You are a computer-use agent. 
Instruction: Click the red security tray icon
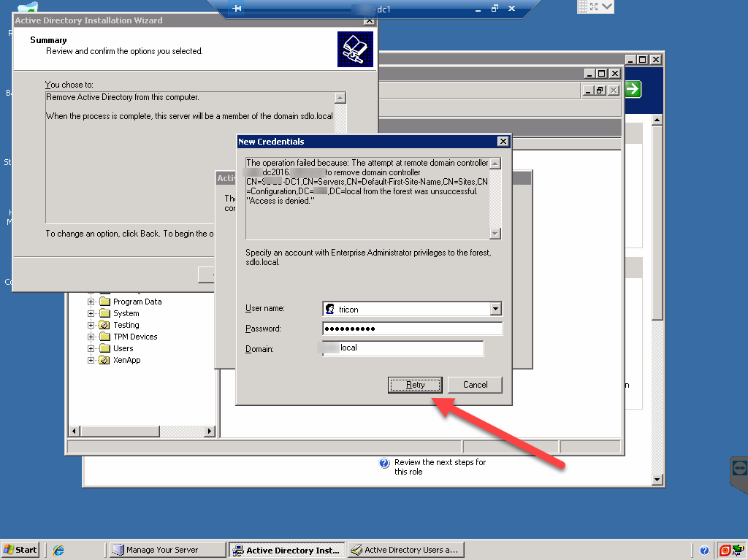pos(725,551)
